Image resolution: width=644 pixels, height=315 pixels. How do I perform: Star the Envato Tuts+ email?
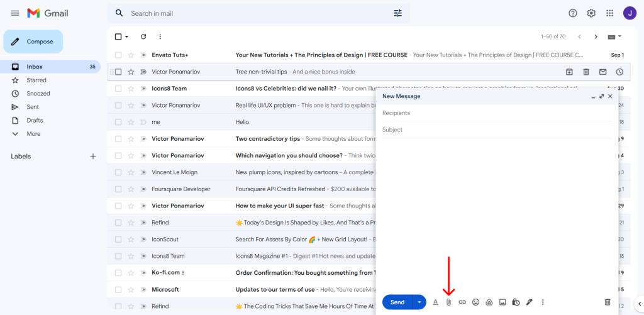131,55
